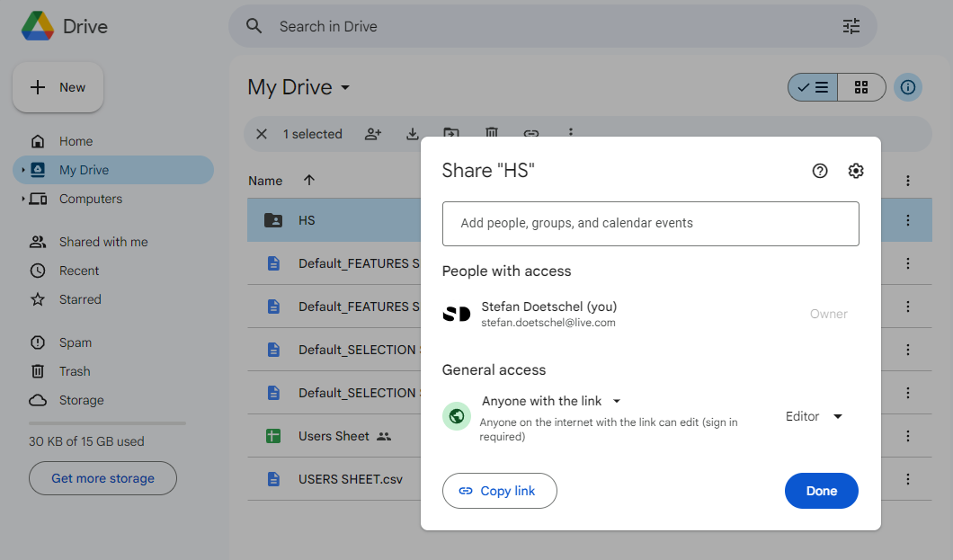Viewport: 953px width, 560px height.
Task: Click the 30 KB of 15 GB used text
Action: (x=86, y=441)
